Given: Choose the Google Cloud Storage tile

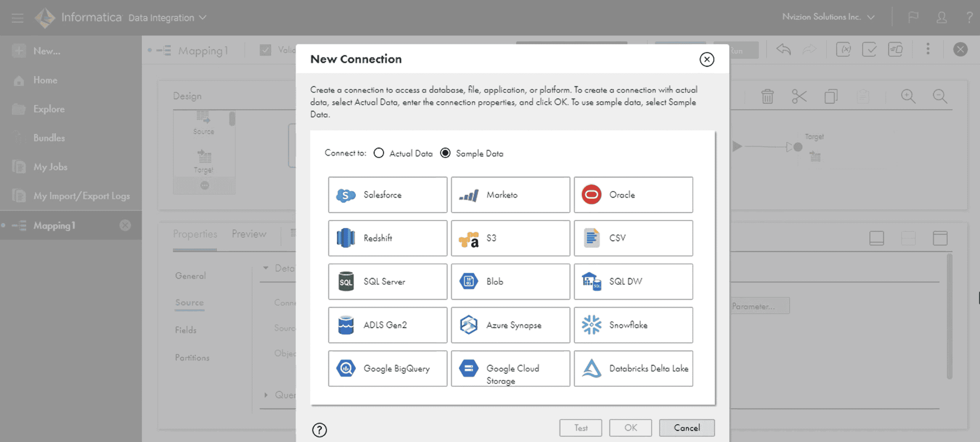Looking at the screenshot, I should coord(510,369).
